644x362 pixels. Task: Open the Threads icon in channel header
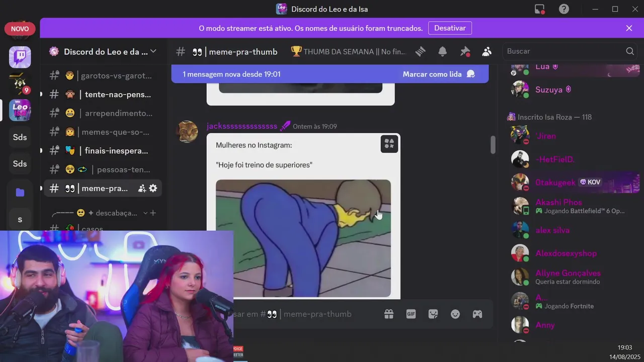tap(421, 51)
